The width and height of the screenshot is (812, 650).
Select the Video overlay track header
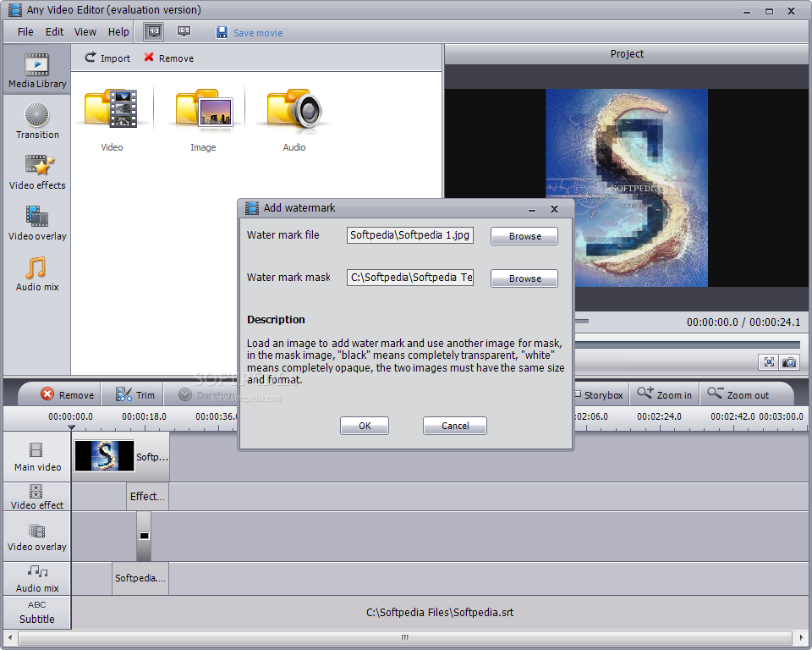point(36,537)
